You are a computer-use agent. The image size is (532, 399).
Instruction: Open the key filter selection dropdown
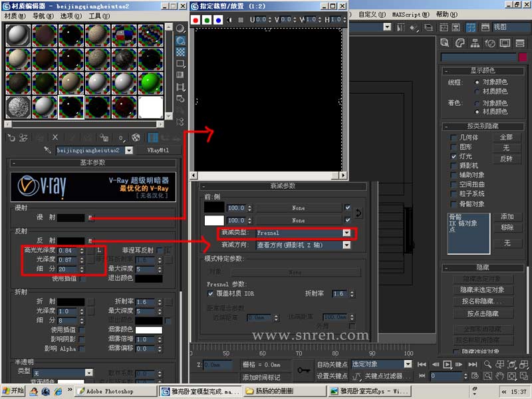pos(408,364)
